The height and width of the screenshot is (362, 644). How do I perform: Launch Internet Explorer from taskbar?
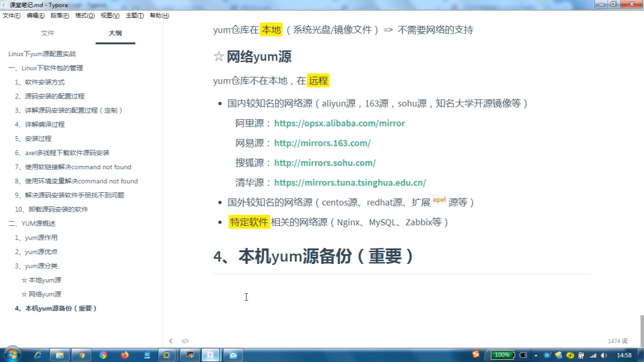pyautogui.click(x=38, y=355)
